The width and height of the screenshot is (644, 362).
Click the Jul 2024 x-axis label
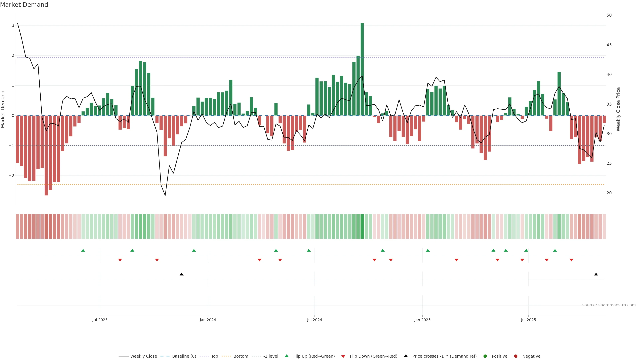(314, 320)
